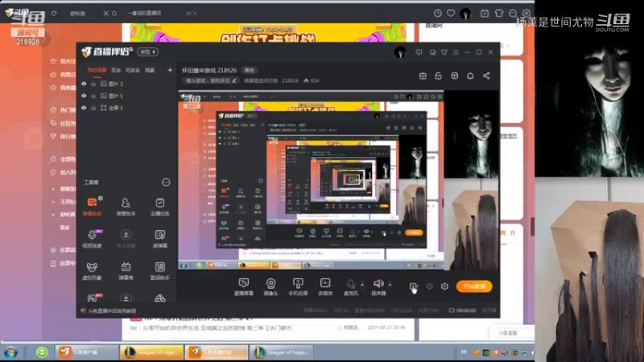
Task: Add a 直播屏幕 screen capture source
Action: (244, 287)
